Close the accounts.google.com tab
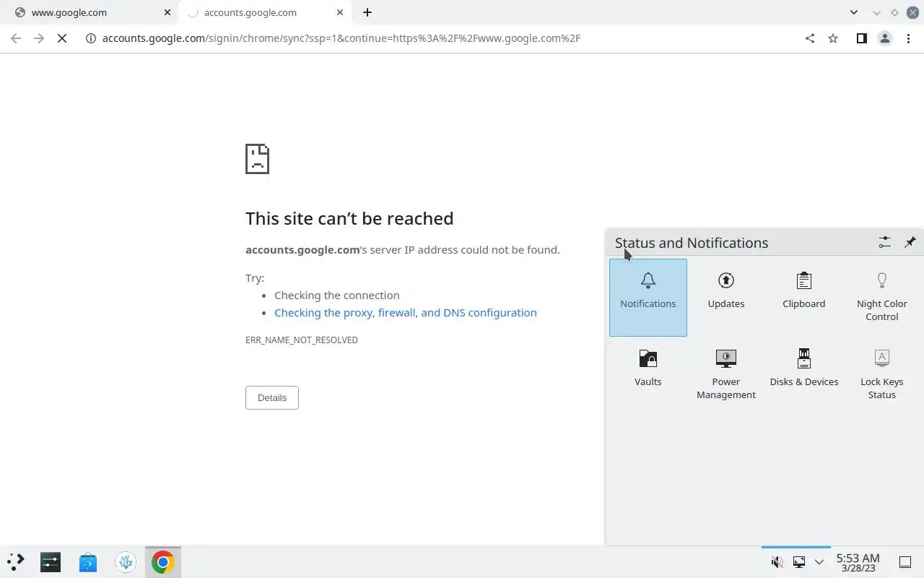 pos(340,12)
